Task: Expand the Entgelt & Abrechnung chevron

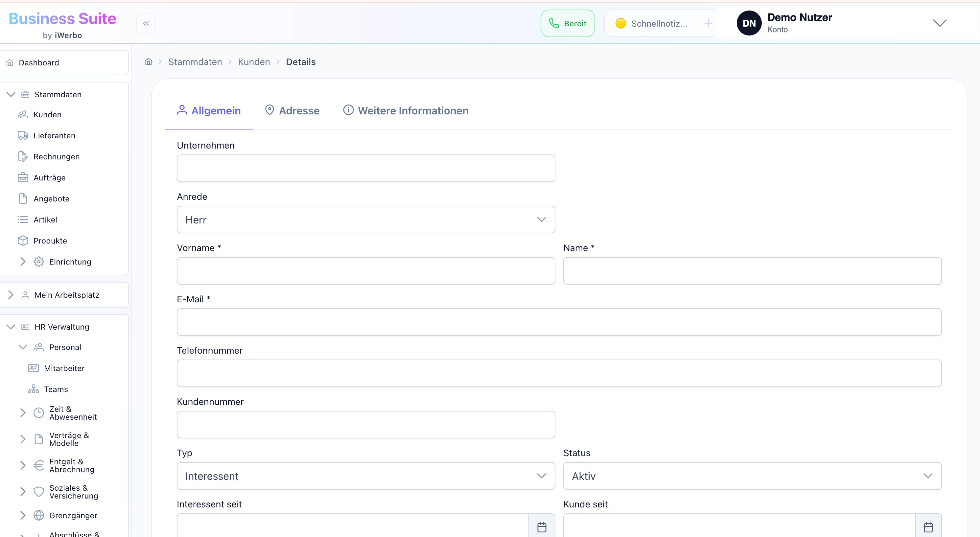Action: (23, 465)
